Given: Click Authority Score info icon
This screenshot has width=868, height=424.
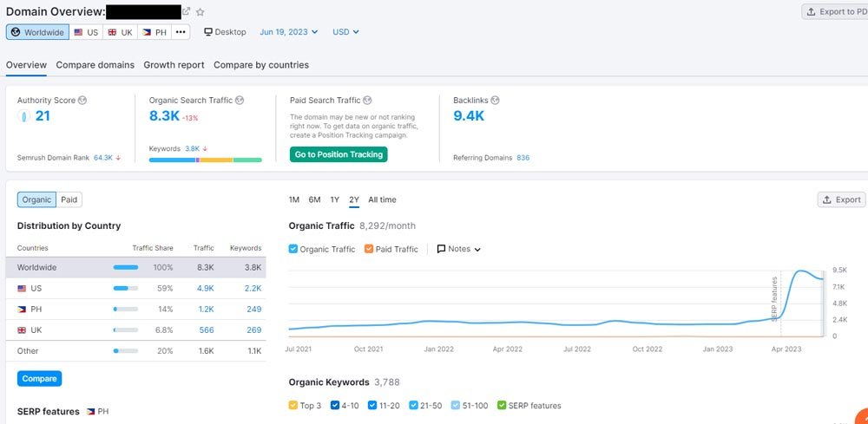Looking at the screenshot, I should pyautogui.click(x=82, y=101).
